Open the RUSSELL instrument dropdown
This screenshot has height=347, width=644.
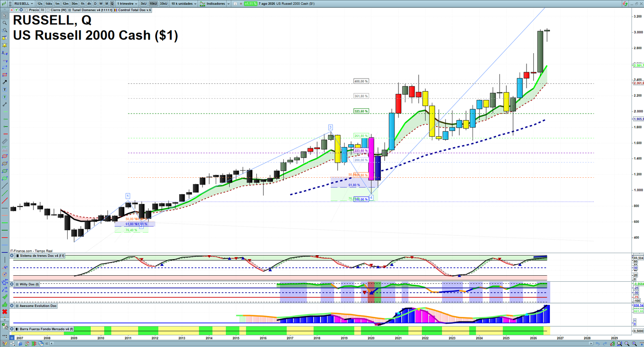coord(24,4)
